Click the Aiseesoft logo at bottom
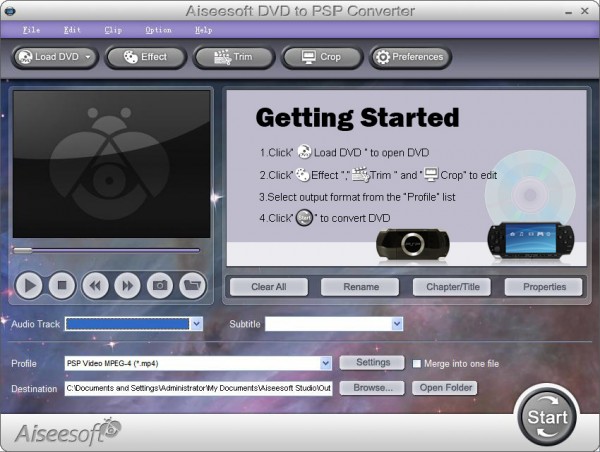The width and height of the screenshot is (600, 452). (x=68, y=431)
